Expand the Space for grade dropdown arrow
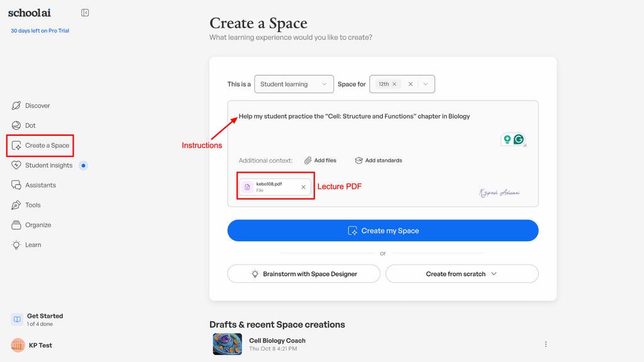The height and width of the screenshot is (362, 644). point(426,84)
